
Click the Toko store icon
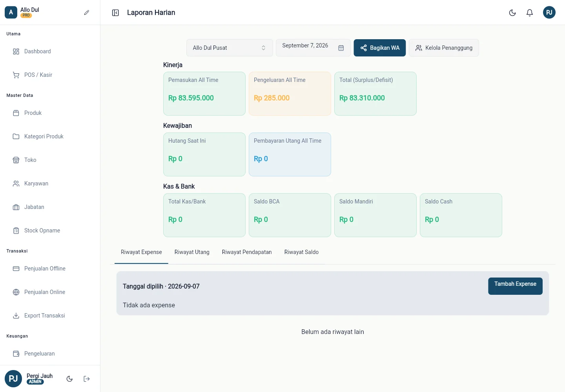pyautogui.click(x=16, y=160)
